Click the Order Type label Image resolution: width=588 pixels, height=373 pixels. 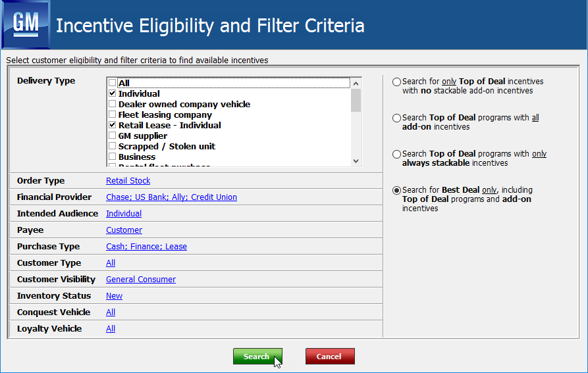[x=41, y=180]
